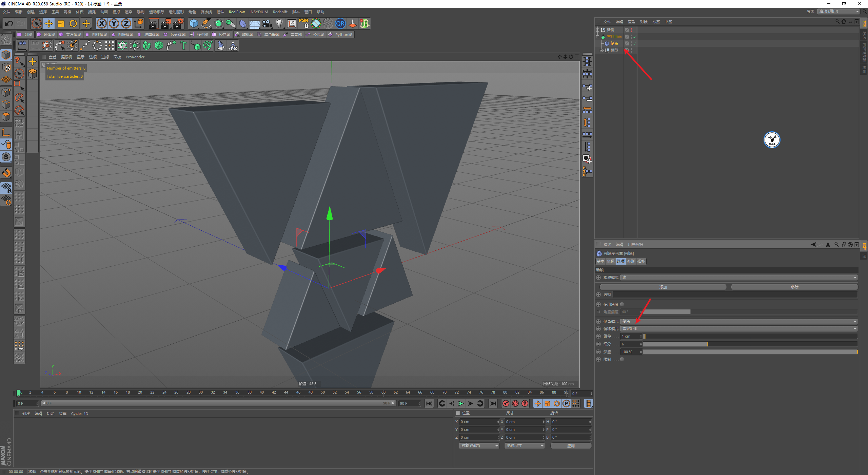
Task: Click the Undo arrow icon
Action: (9, 23)
